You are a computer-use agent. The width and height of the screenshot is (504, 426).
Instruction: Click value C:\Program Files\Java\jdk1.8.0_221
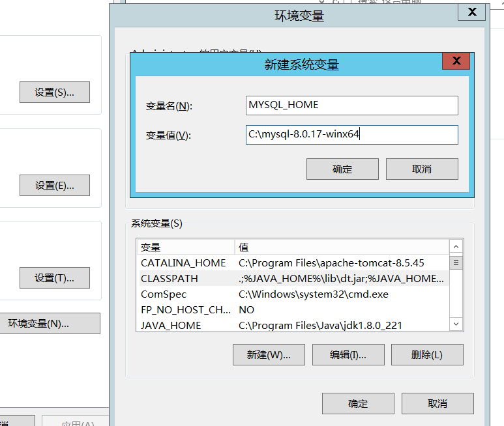point(320,325)
